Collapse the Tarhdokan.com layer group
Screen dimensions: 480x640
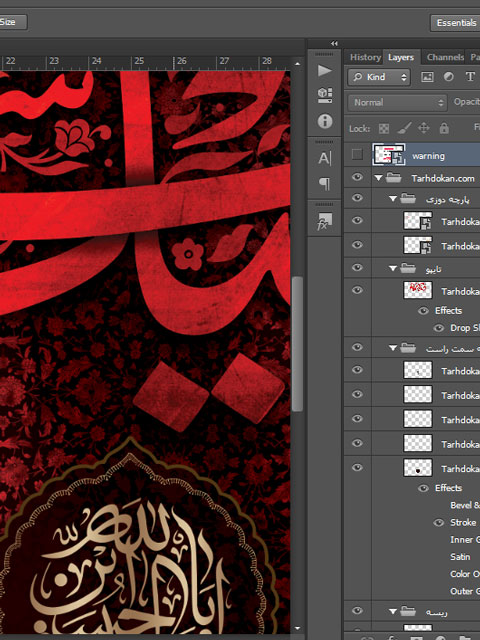coord(378,178)
